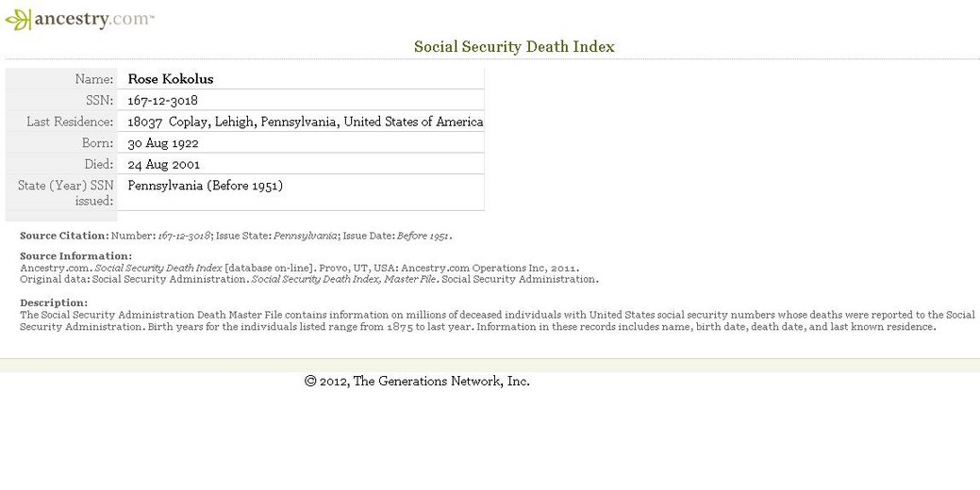This screenshot has height=490, width=980.
Task: Click the birth date 30 Aug 1922
Action: (163, 143)
